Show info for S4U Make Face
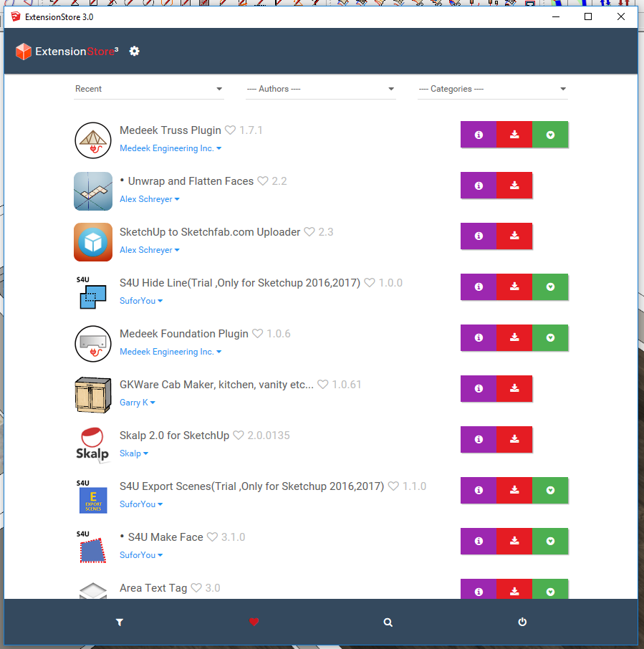 point(479,541)
